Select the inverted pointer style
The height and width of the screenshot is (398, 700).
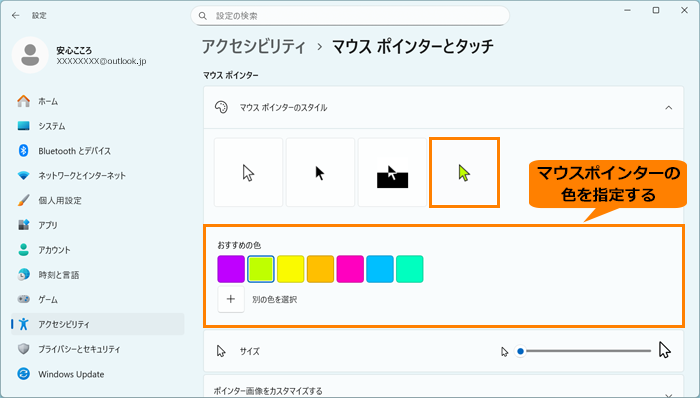pyautogui.click(x=392, y=172)
